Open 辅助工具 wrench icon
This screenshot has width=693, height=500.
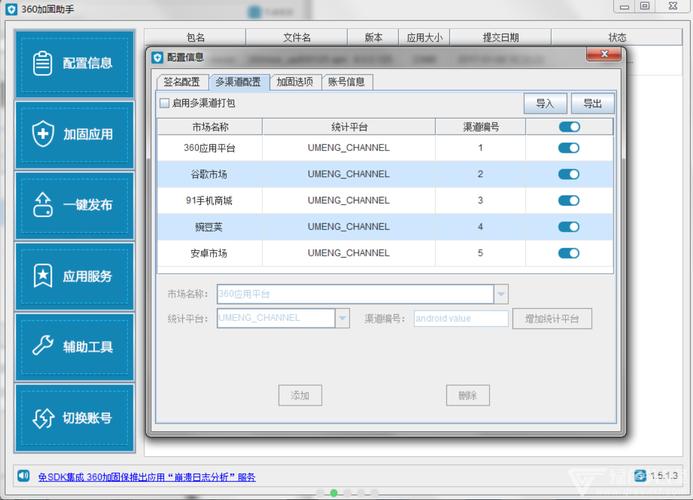pos(43,346)
